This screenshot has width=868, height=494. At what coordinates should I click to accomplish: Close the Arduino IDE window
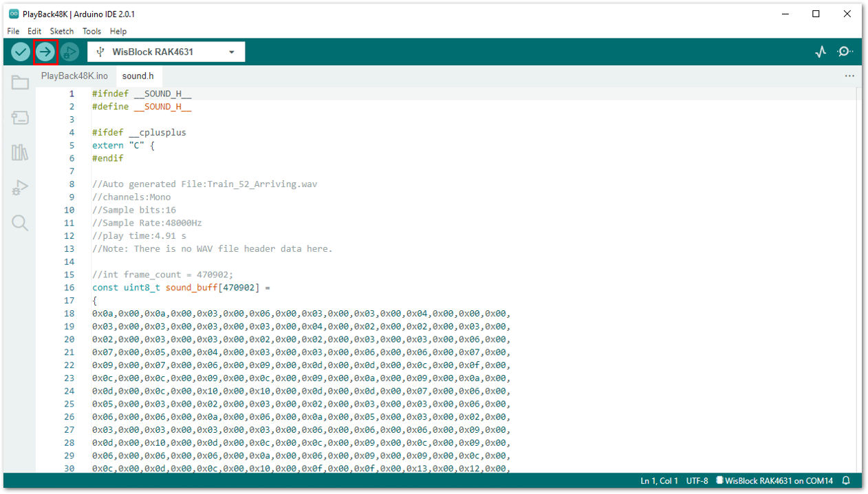point(847,14)
